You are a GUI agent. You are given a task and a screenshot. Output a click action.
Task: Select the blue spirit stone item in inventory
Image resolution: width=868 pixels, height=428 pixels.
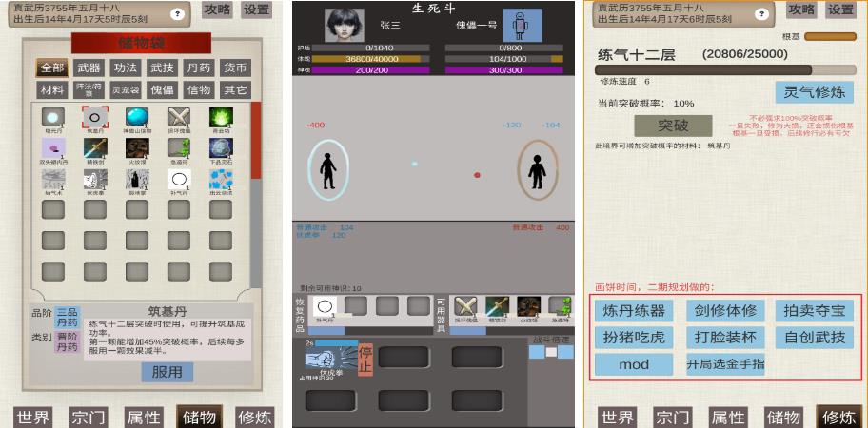(x=137, y=117)
